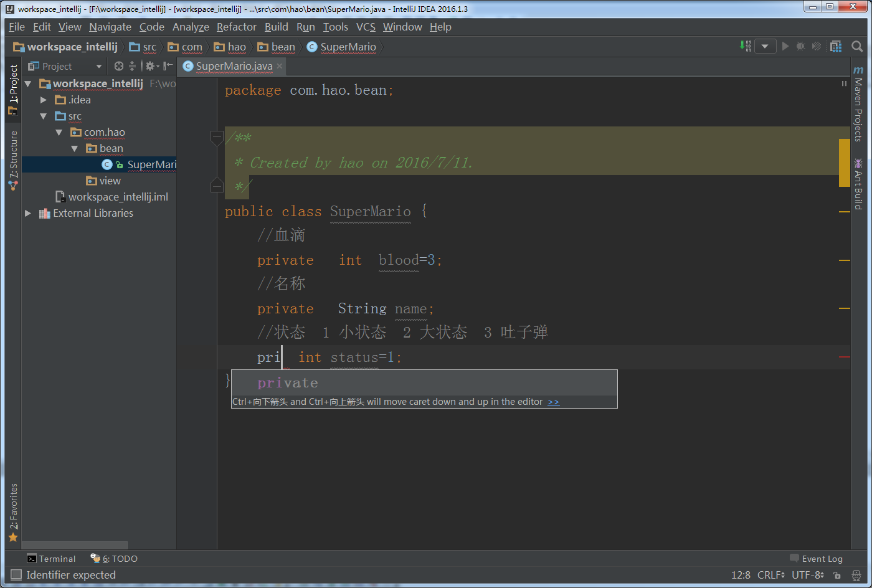Viewport: 872px width, 588px height.
Task: Open the Edit menu
Action: pyautogui.click(x=42, y=27)
